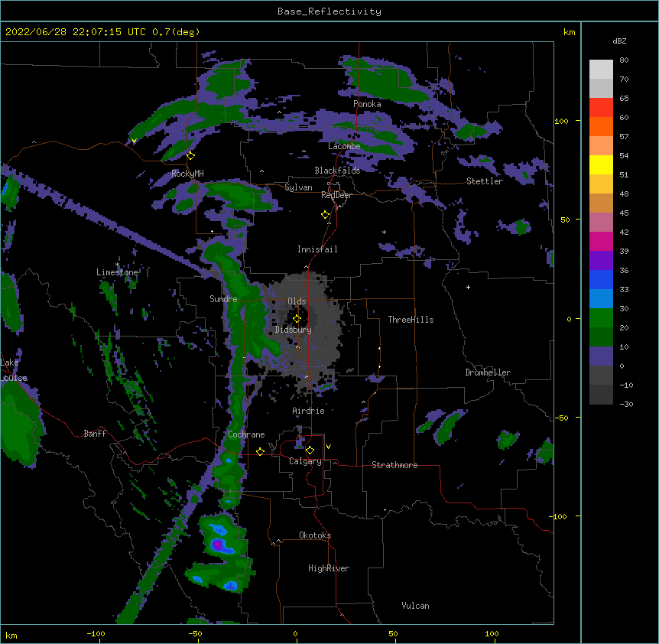This screenshot has width=659, height=644.
Task: Pick the slate purple swatch below 10 dBZ
Action: coord(601,356)
